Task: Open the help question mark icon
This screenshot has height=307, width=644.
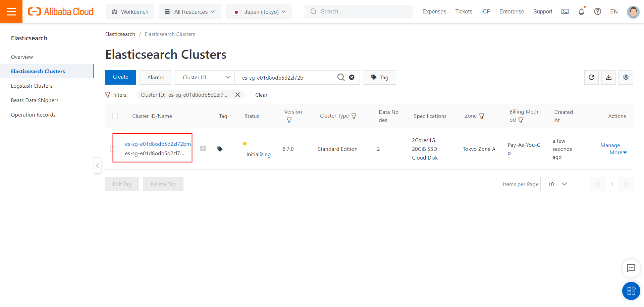Action: point(598,11)
